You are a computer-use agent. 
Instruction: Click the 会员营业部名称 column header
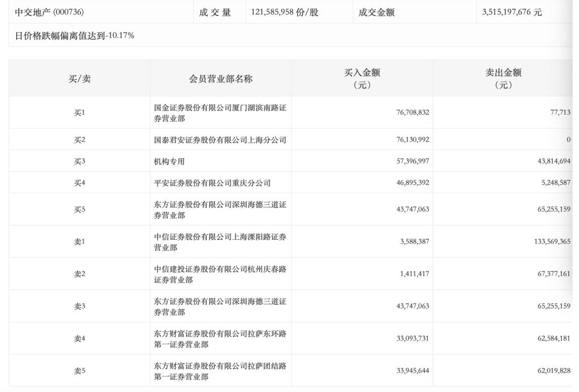pyautogui.click(x=221, y=79)
